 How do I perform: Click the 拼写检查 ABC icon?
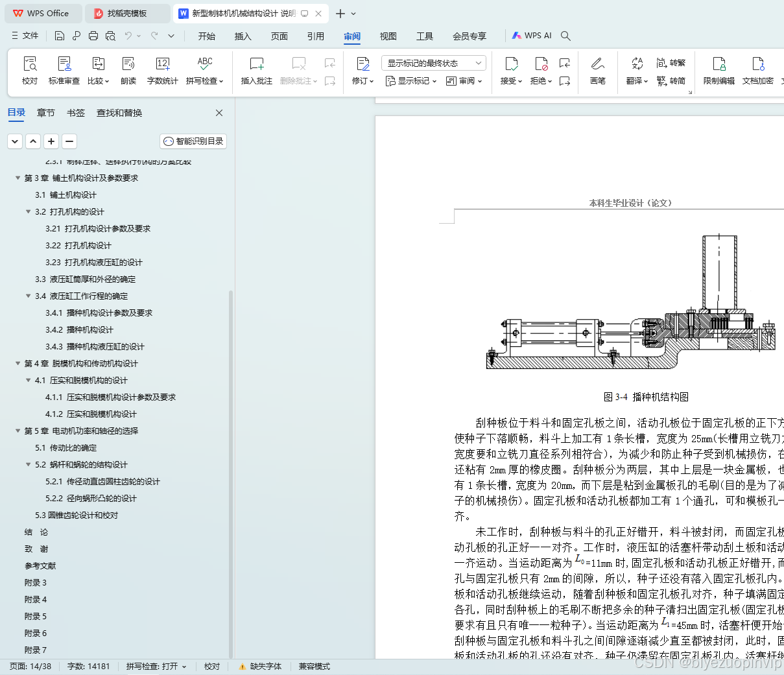205,64
